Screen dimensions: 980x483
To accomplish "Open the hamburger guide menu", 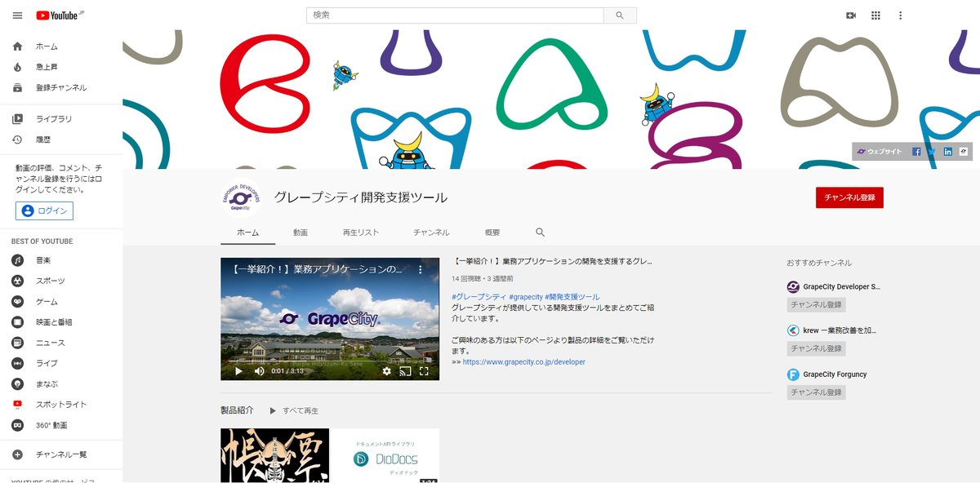I will 17,16.
